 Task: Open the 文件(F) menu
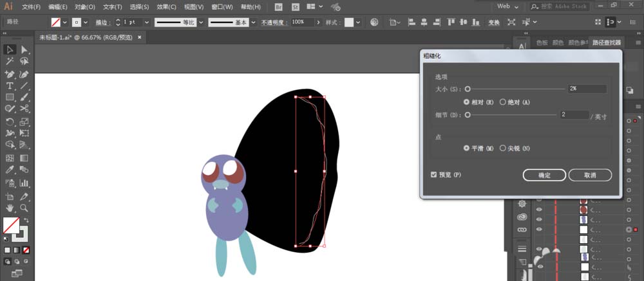point(31,7)
